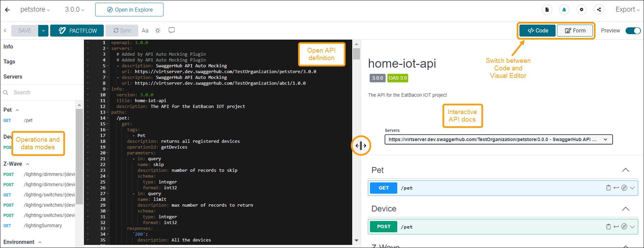Collapse the Pet section in API docs
The width and height of the screenshot is (644, 248).
626,170
